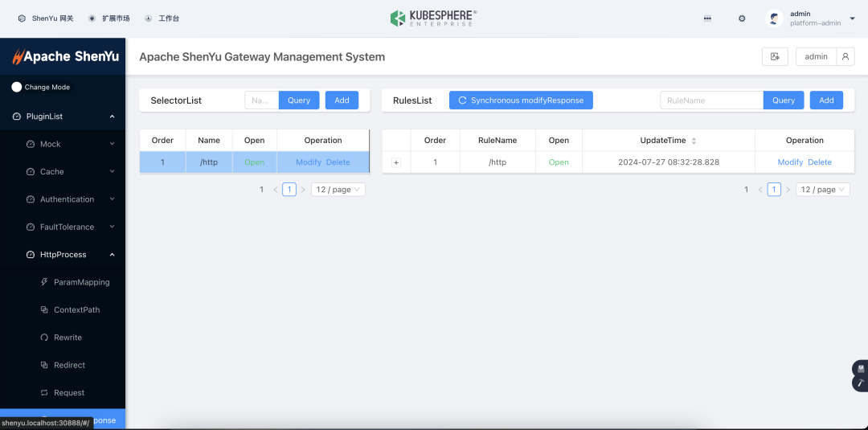This screenshot has width=868, height=430.
Task: Click the ContextPath copy icon
Action: [x=44, y=310]
